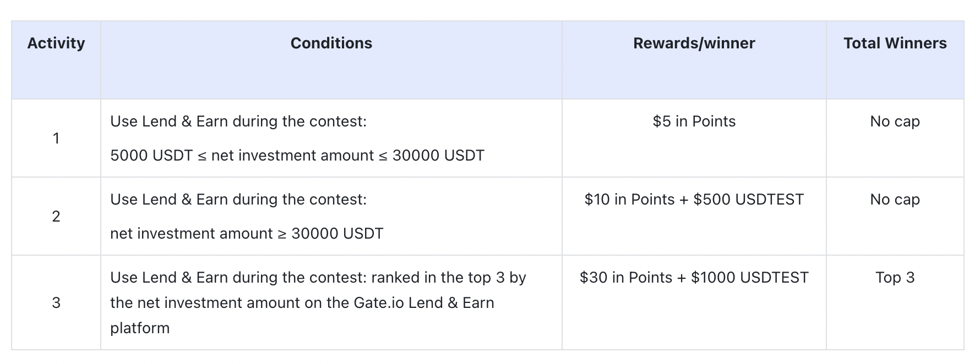Select the $10 in Points + $500 USDTEST reward
Image resolution: width=980 pixels, height=364 pixels.
[x=694, y=200]
